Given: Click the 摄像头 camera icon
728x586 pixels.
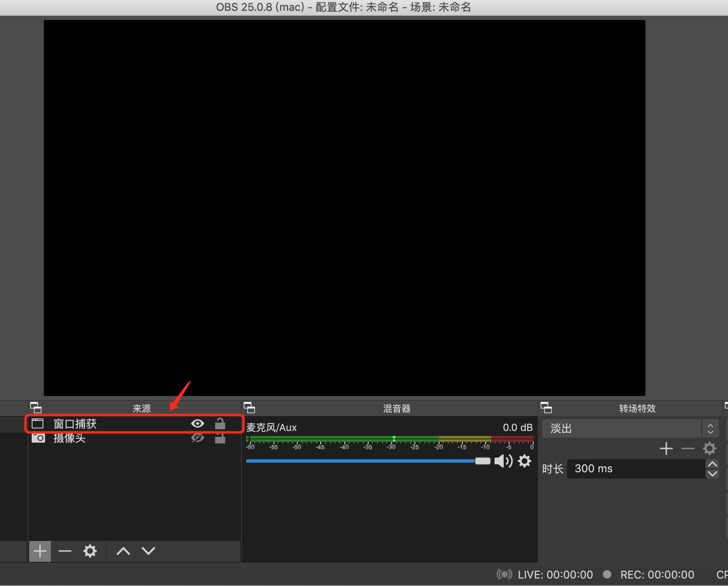Looking at the screenshot, I should [38, 438].
